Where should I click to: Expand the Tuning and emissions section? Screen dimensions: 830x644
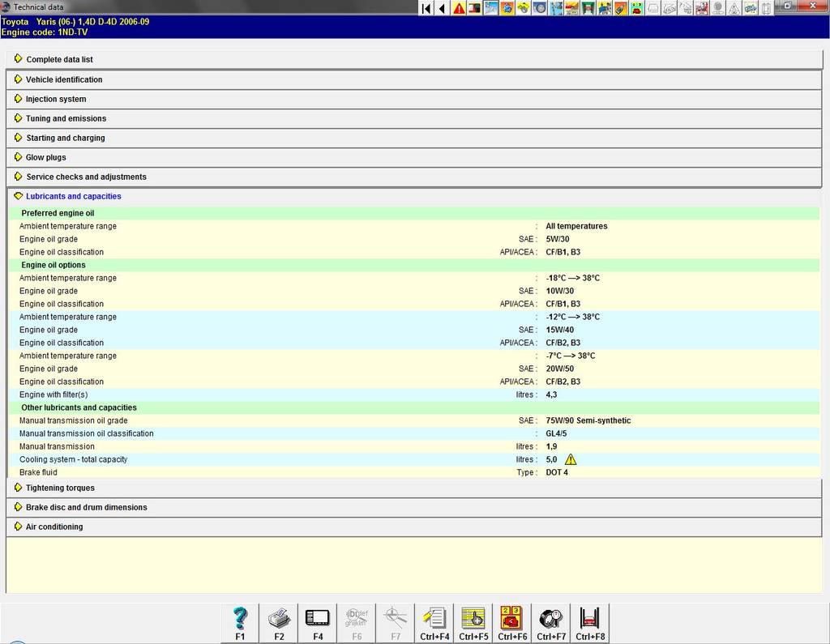tap(414, 118)
